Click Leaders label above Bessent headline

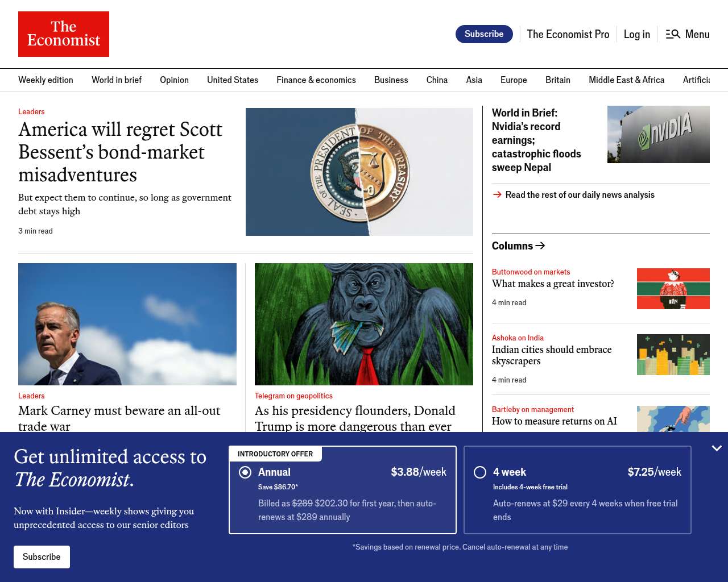pyautogui.click(x=31, y=111)
